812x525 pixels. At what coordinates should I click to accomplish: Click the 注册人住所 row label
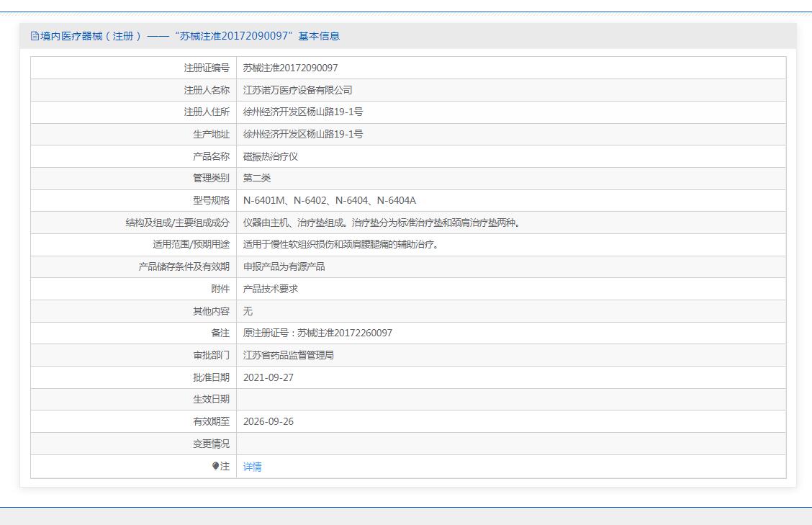207,112
